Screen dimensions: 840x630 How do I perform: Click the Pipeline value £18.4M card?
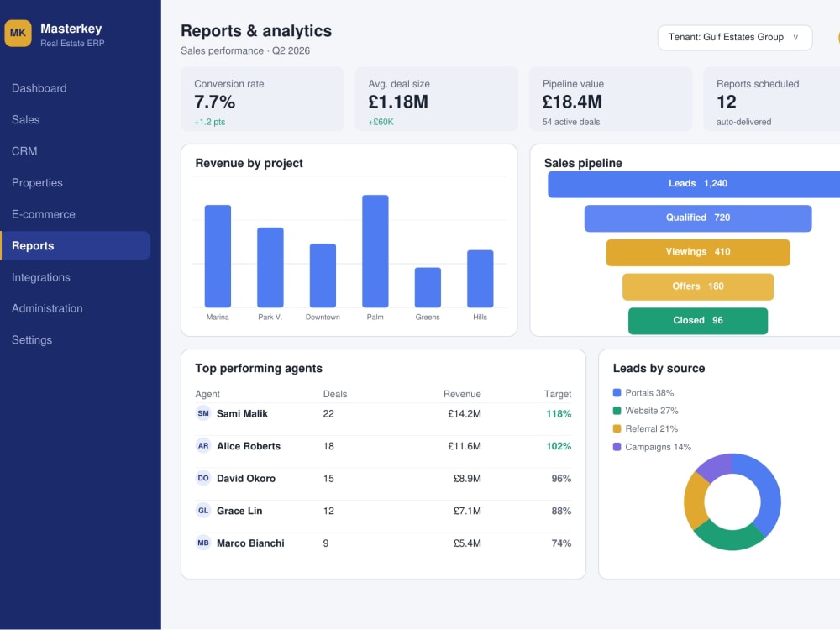click(x=611, y=99)
